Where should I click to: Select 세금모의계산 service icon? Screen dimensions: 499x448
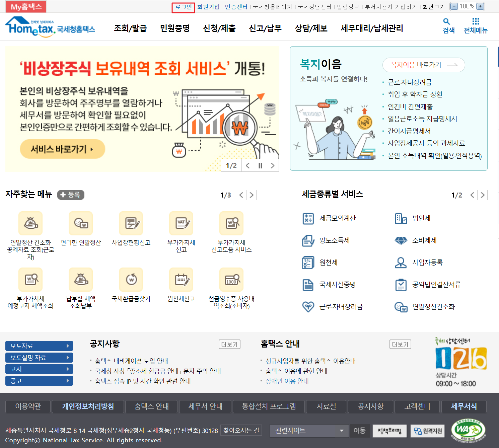pos(308,218)
